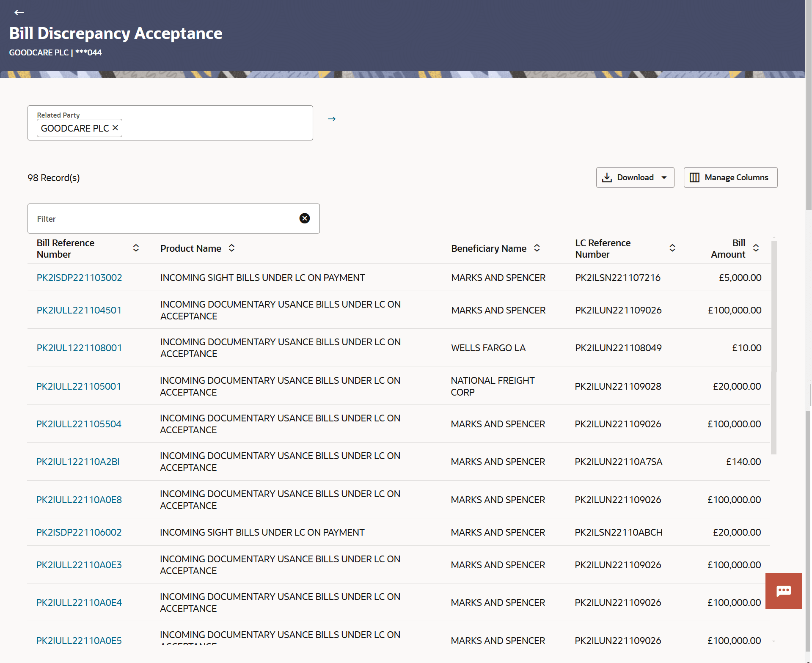Sort by Bill Reference Number

click(x=136, y=248)
